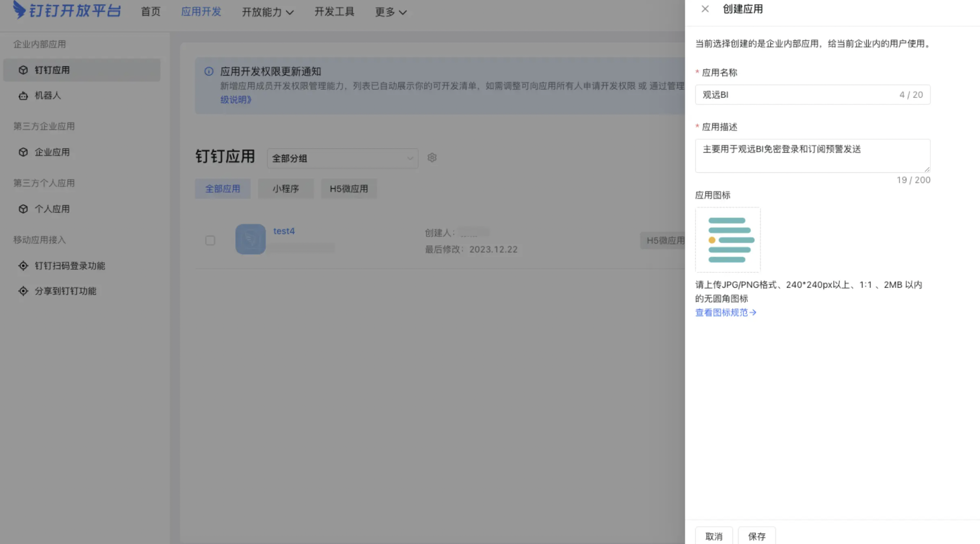Viewport: 980px width, 544px height.
Task: Click the uploaded app icon image
Action: click(x=728, y=239)
